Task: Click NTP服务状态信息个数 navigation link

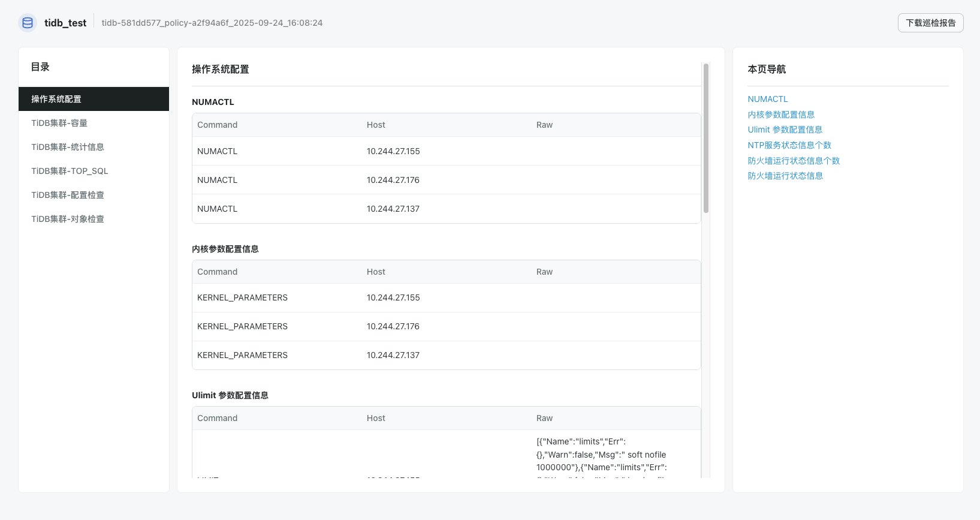Action: pyautogui.click(x=789, y=145)
